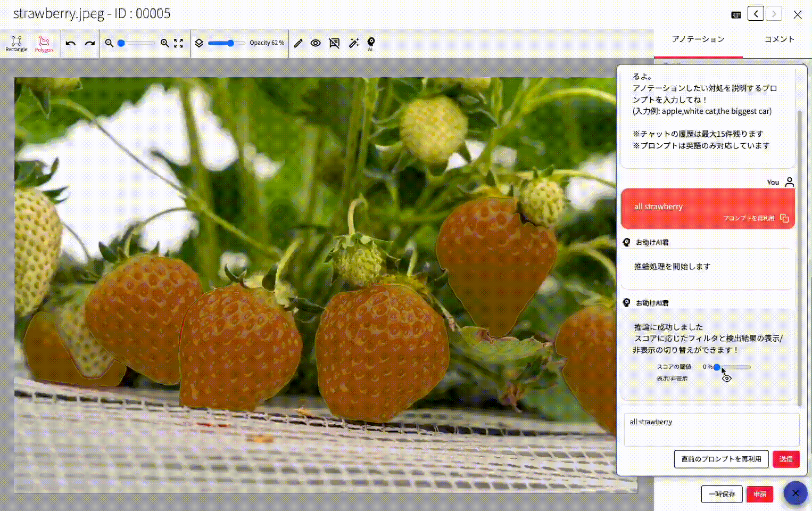Toggle detection results show/hide eye icon

click(x=727, y=378)
